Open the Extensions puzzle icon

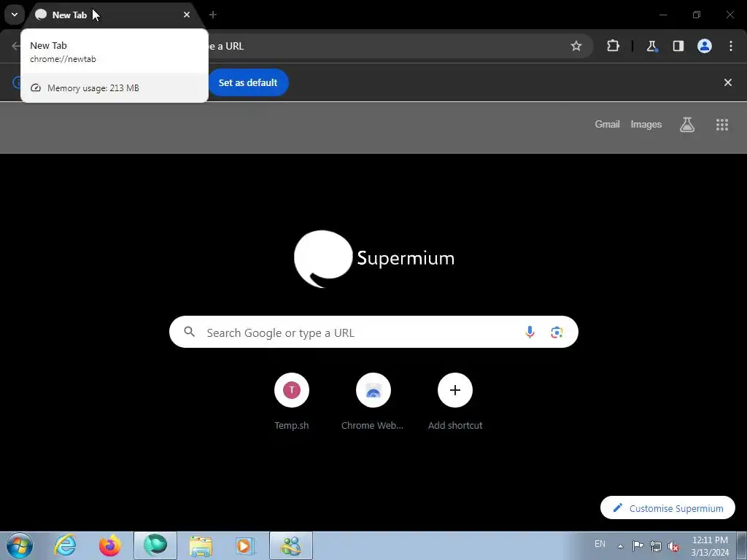click(x=613, y=46)
